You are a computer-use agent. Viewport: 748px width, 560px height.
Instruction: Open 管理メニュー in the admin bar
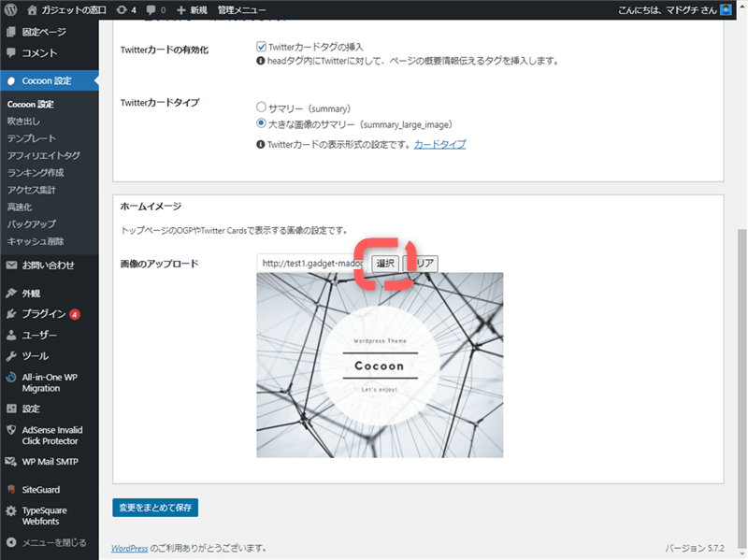pyautogui.click(x=241, y=9)
